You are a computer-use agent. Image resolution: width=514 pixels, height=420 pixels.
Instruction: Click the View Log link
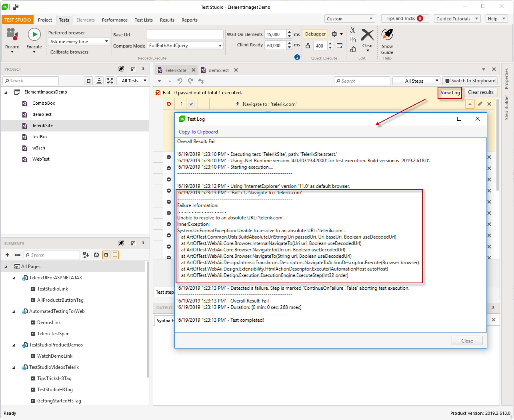(450, 93)
